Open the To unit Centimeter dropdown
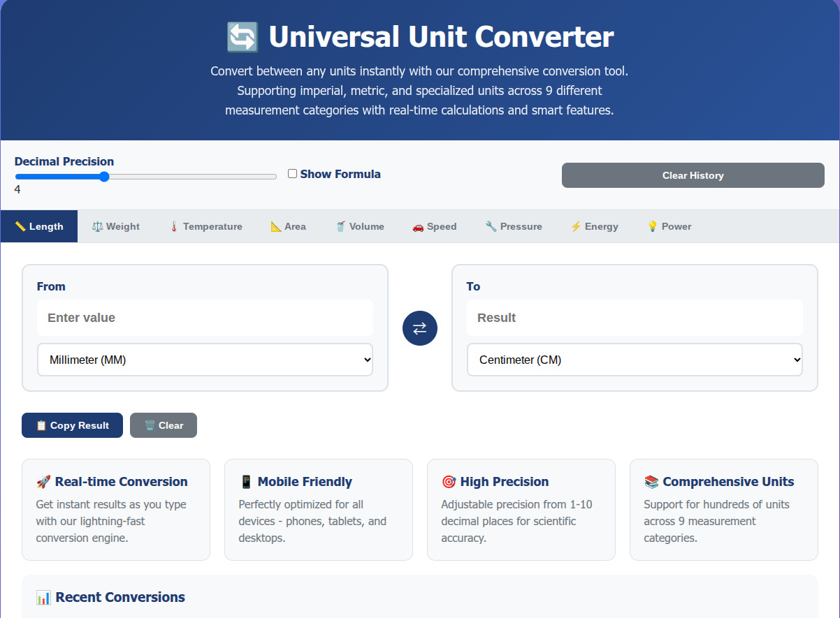This screenshot has width=840, height=618. 635,360
